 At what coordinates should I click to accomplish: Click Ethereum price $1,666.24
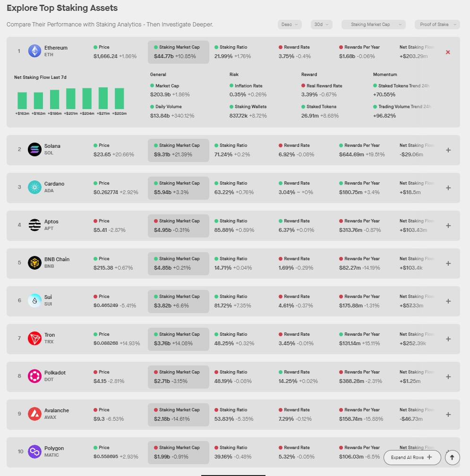[105, 56]
